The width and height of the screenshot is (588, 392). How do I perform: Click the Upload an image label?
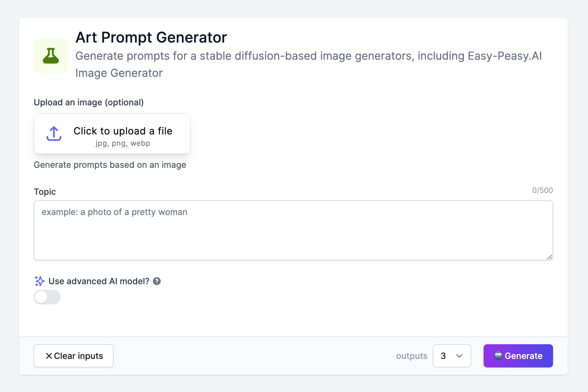pos(89,102)
